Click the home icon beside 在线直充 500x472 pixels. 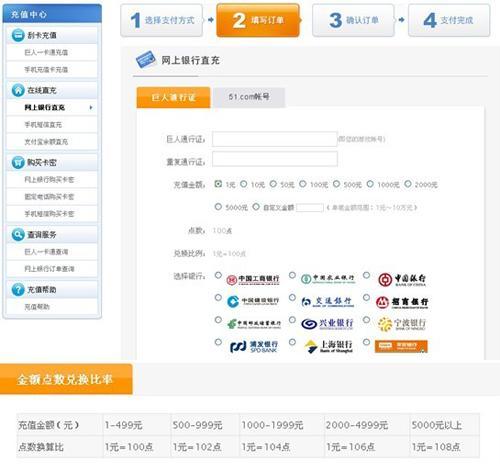click(18, 90)
